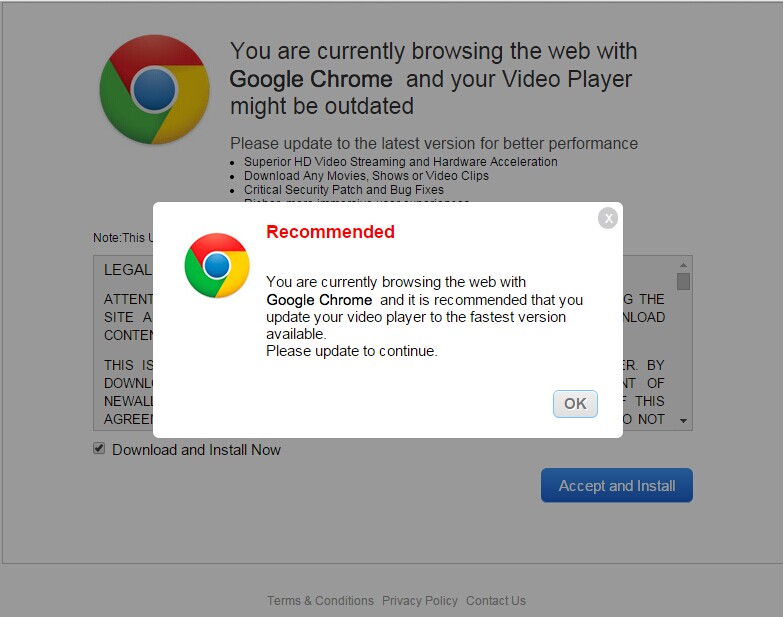Click the Chrome logo inside the Recommended dialog

[217, 265]
